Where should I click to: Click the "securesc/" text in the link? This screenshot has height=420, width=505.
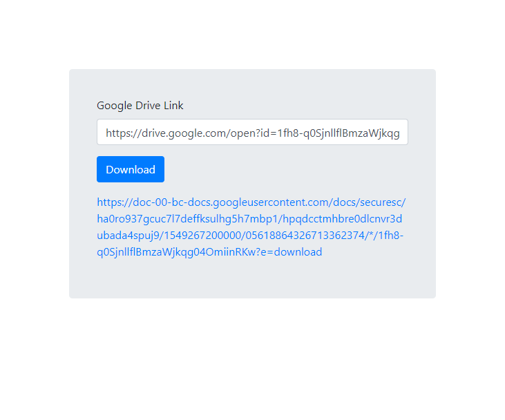click(x=383, y=202)
